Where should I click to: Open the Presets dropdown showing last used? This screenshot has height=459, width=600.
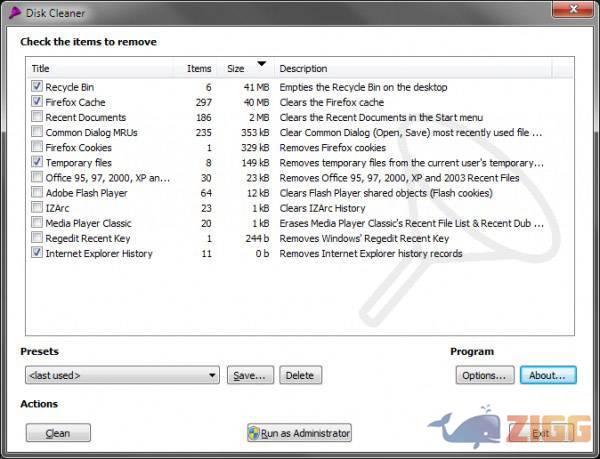click(x=122, y=375)
